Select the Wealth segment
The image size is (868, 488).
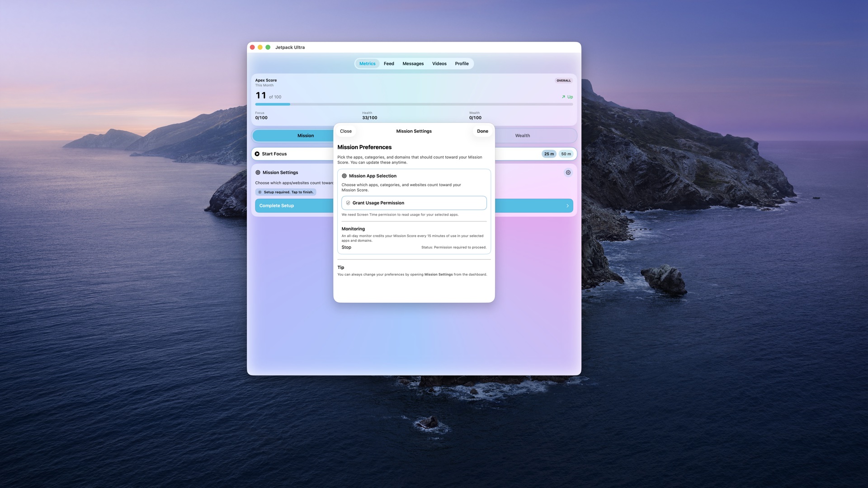tap(523, 136)
